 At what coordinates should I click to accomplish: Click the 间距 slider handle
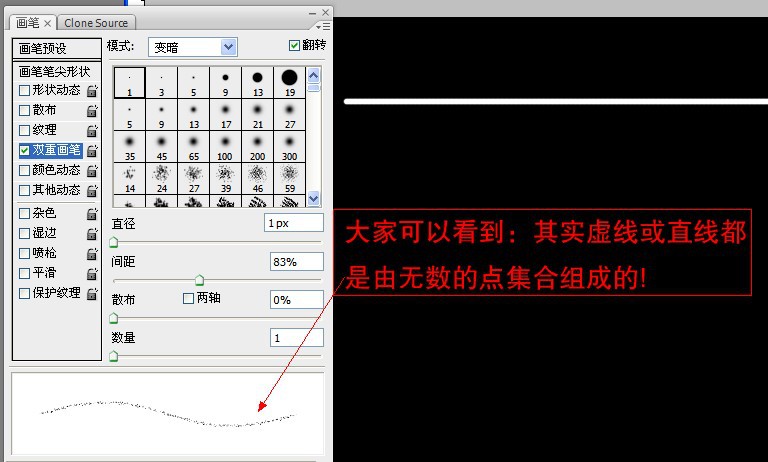[199, 280]
